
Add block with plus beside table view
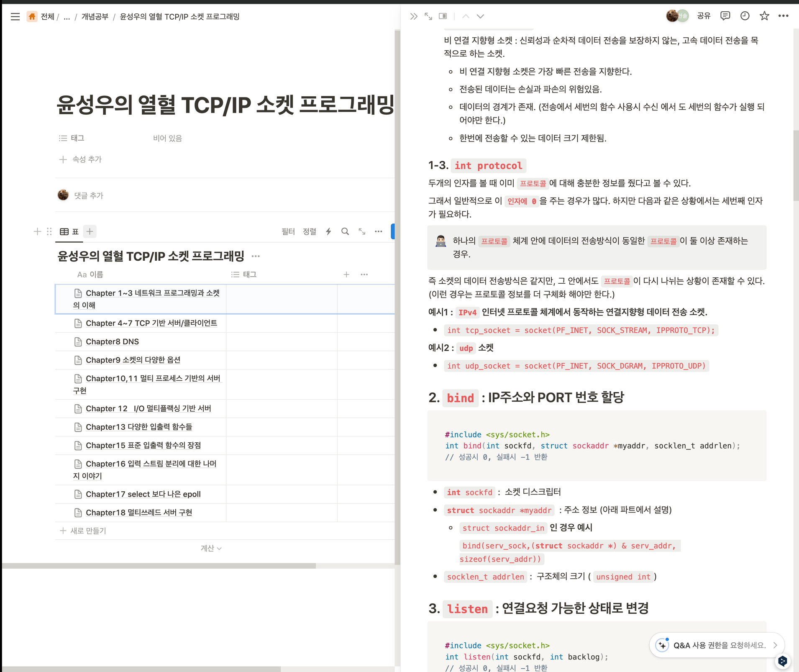(x=37, y=231)
